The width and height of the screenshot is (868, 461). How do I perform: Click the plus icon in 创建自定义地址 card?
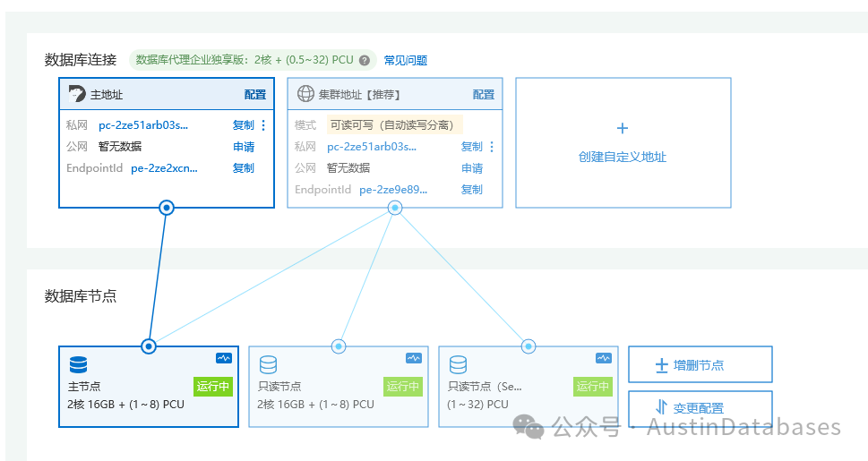623,128
